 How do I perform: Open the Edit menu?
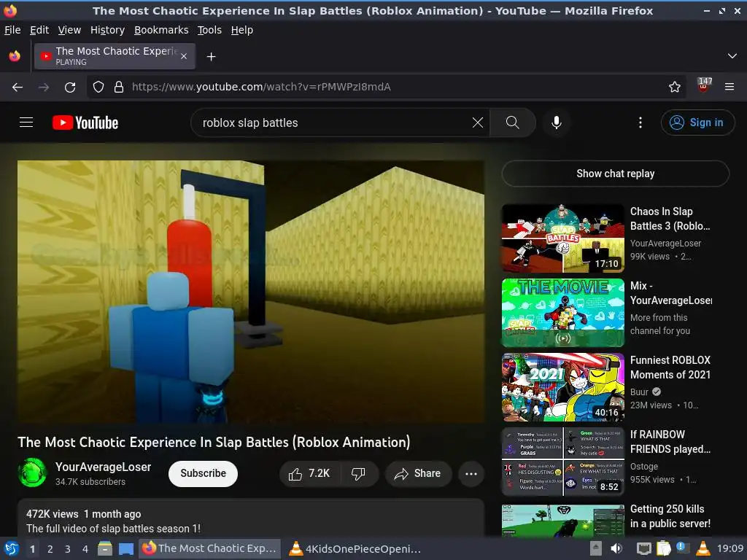coord(39,30)
